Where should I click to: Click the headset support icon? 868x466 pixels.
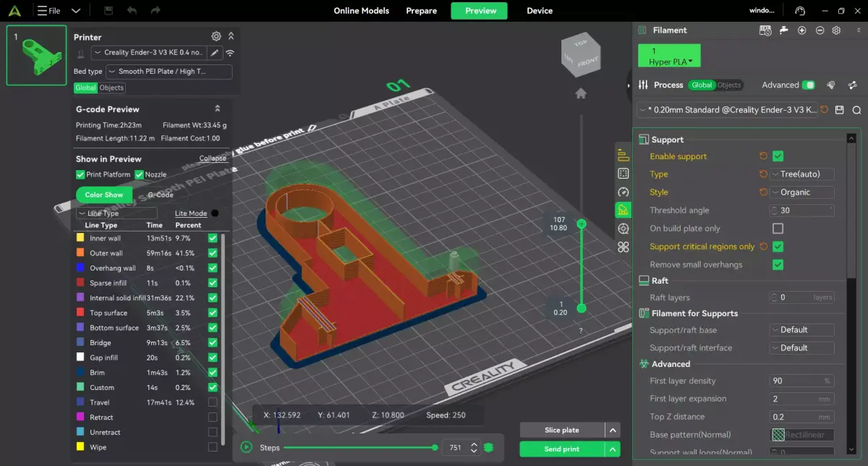pos(799,11)
